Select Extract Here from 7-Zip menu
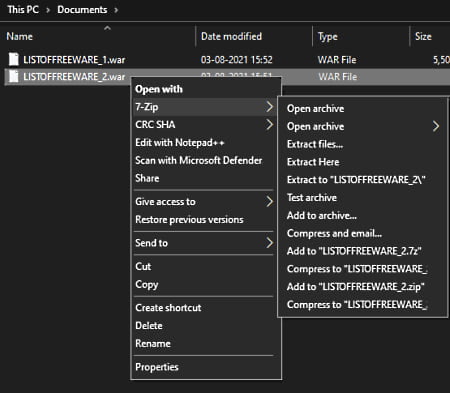Image resolution: width=450 pixels, height=393 pixels. 313,162
